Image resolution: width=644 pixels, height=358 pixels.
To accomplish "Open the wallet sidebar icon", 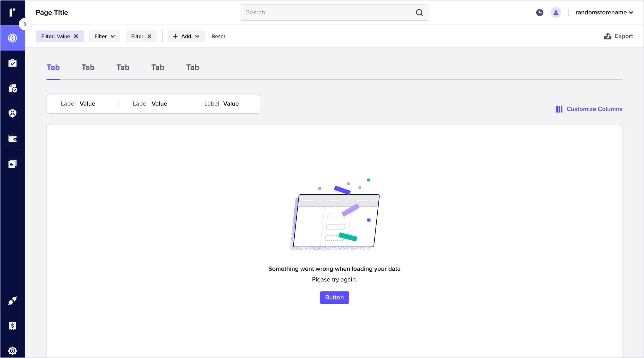I will click(12, 138).
